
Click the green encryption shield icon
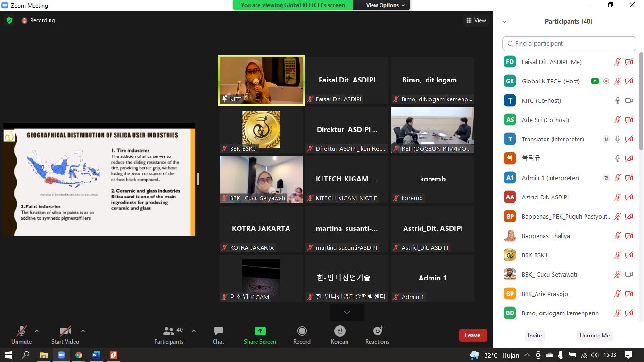[x=9, y=20]
